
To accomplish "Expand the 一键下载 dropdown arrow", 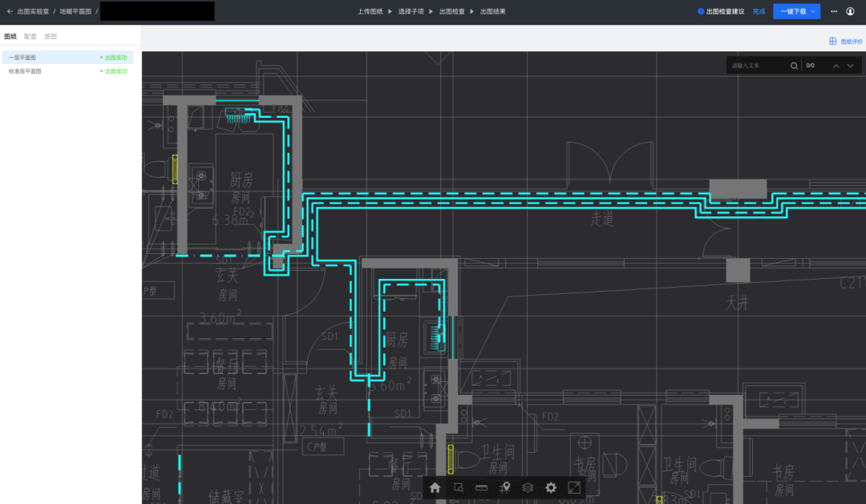I will [813, 11].
